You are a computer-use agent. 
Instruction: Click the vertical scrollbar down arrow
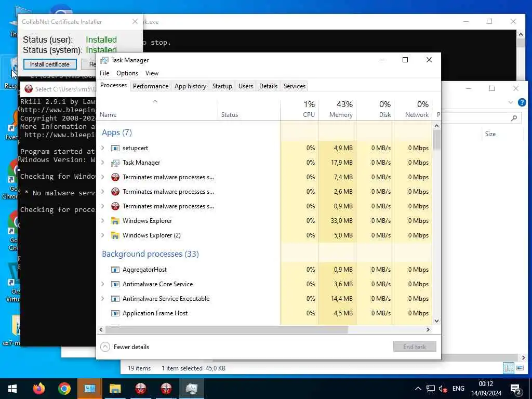coord(436,321)
